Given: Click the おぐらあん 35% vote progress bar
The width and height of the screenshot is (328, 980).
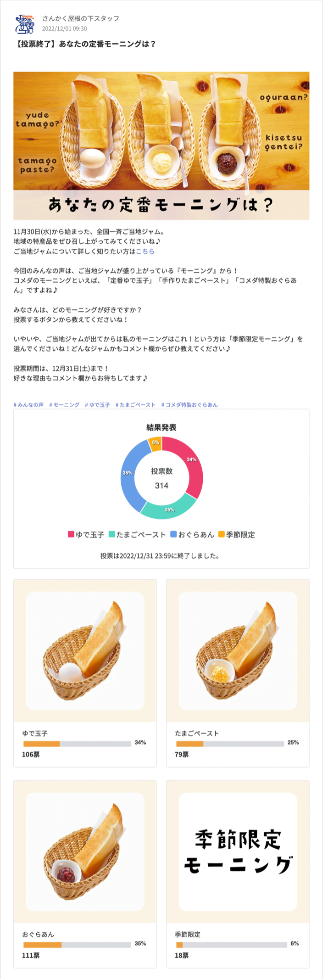Looking at the screenshot, I should pos(77,945).
